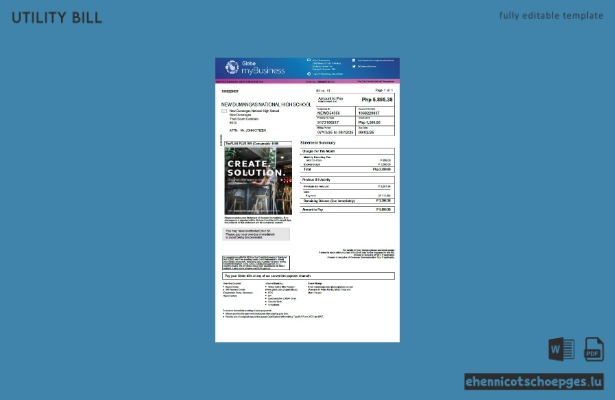
Task: Click 'NEW DUMANGAS NATIONAL HIGH SCHOOL' name
Action: click(x=266, y=105)
